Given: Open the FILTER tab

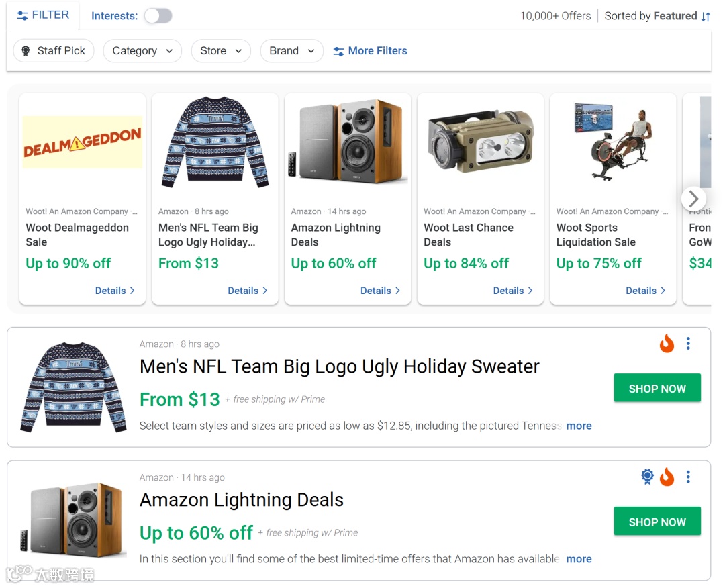Looking at the screenshot, I should click(x=43, y=15).
